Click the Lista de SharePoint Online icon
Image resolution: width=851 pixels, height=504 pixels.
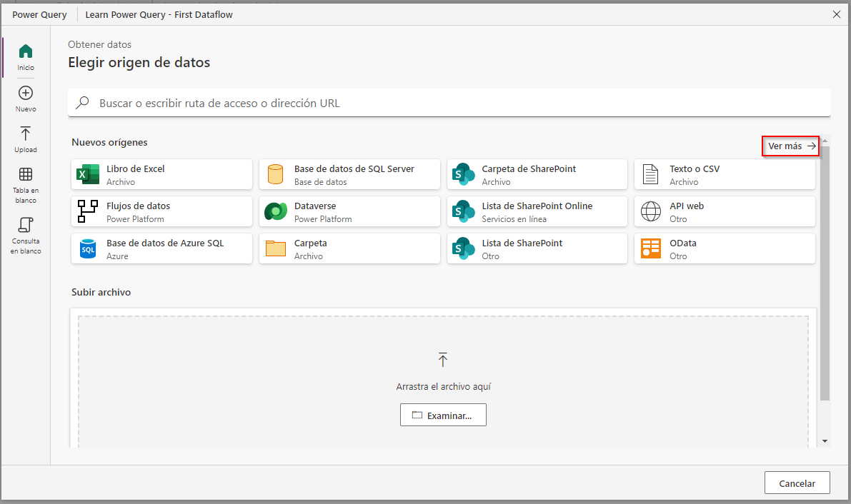464,211
